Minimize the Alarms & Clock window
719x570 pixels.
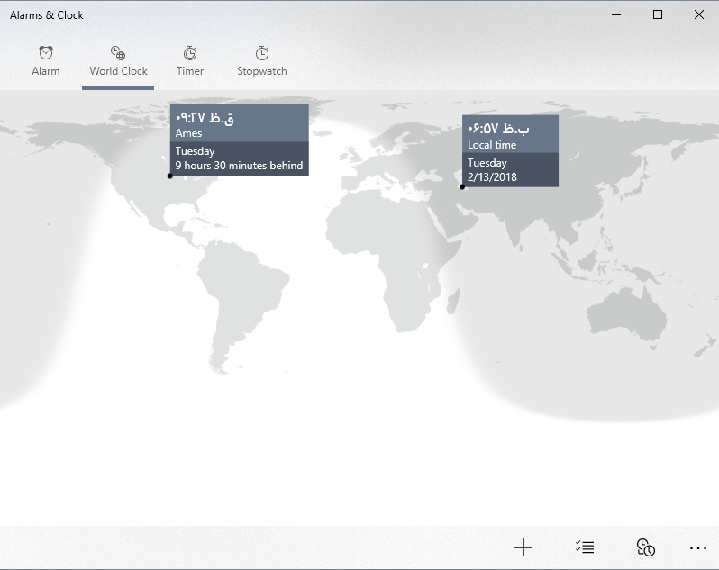(612, 15)
